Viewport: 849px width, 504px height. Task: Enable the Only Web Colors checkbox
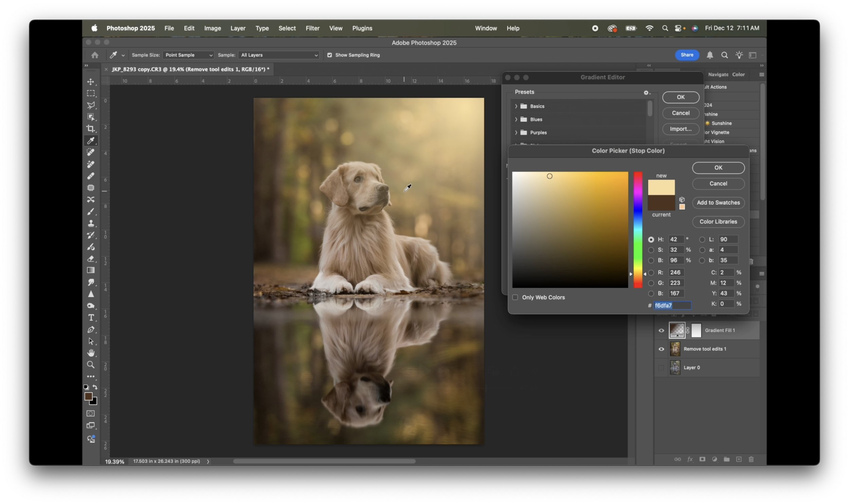[x=515, y=298]
